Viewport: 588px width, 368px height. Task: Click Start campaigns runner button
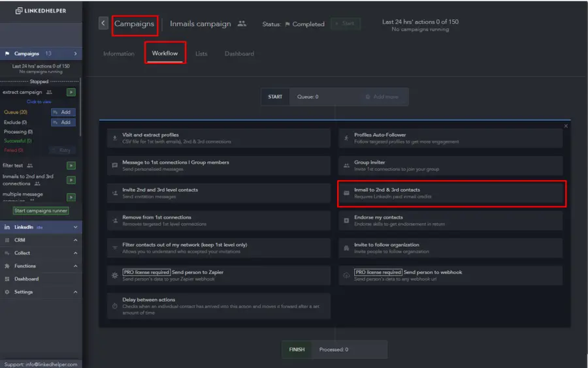pyautogui.click(x=41, y=211)
